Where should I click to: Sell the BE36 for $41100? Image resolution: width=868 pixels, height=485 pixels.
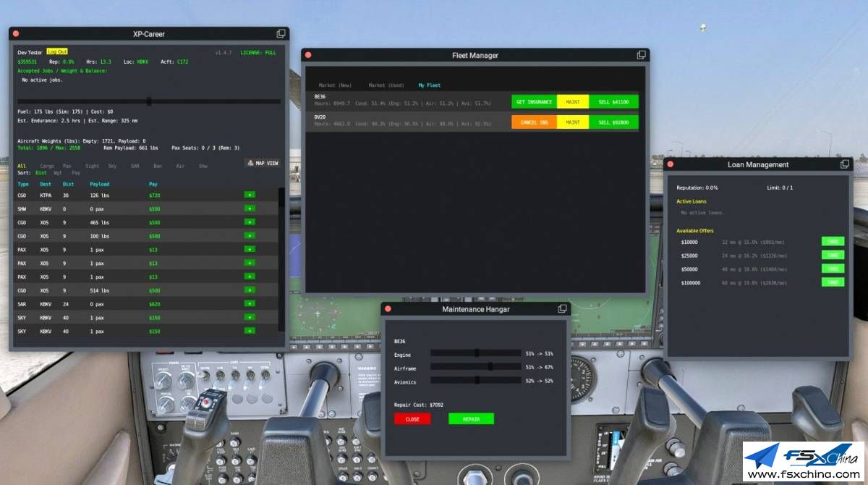point(613,102)
